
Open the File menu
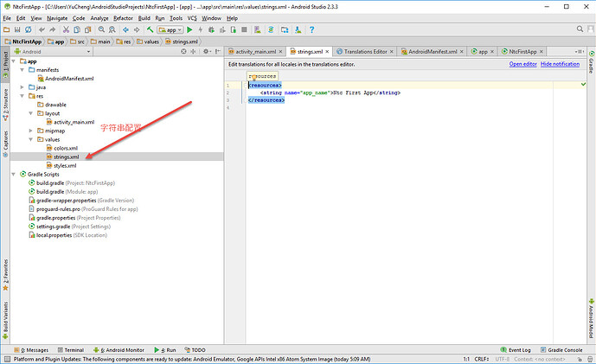7,18
